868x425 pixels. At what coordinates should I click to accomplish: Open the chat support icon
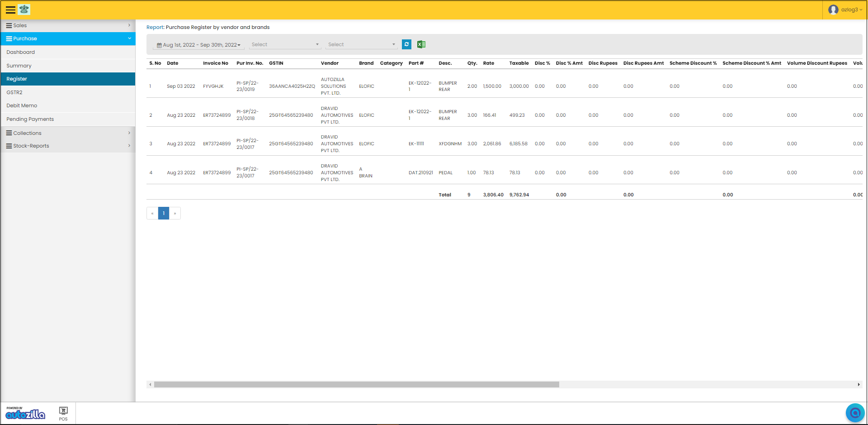(x=855, y=413)
